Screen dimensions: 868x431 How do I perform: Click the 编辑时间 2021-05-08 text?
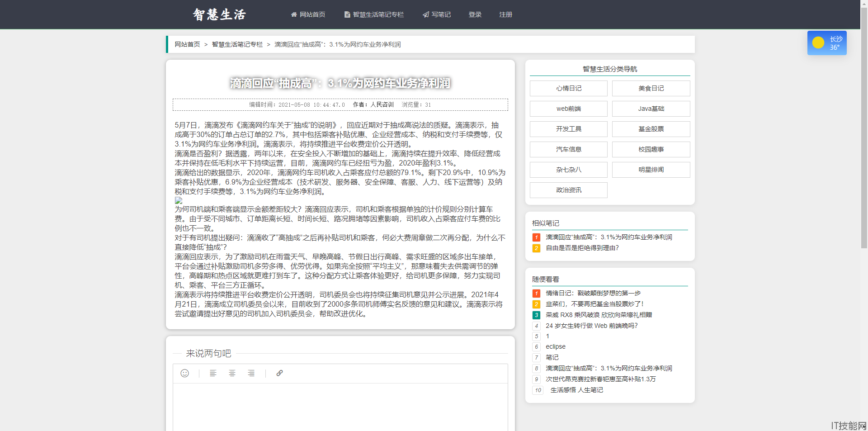[x=297, y=104]
